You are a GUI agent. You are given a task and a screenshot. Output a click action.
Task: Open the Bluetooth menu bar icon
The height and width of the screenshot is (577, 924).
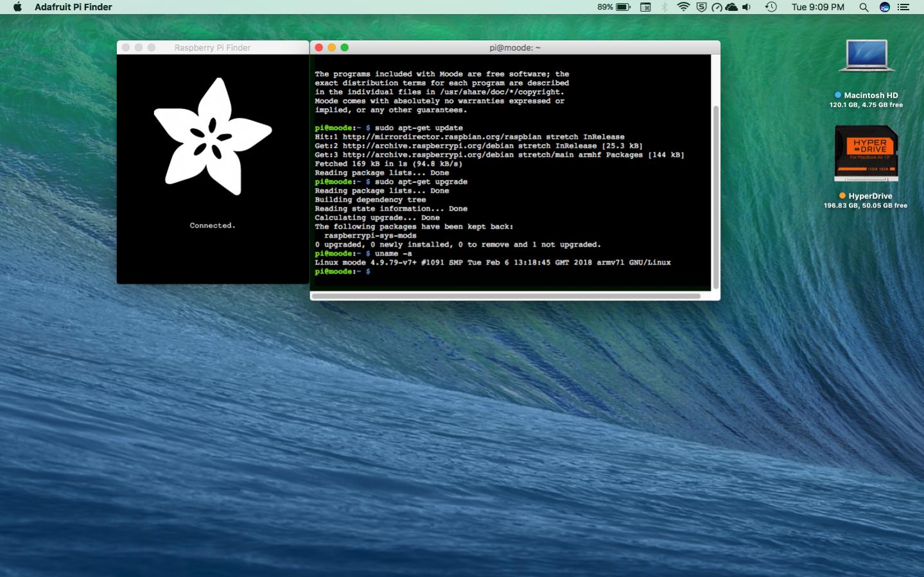click(665, 7)
